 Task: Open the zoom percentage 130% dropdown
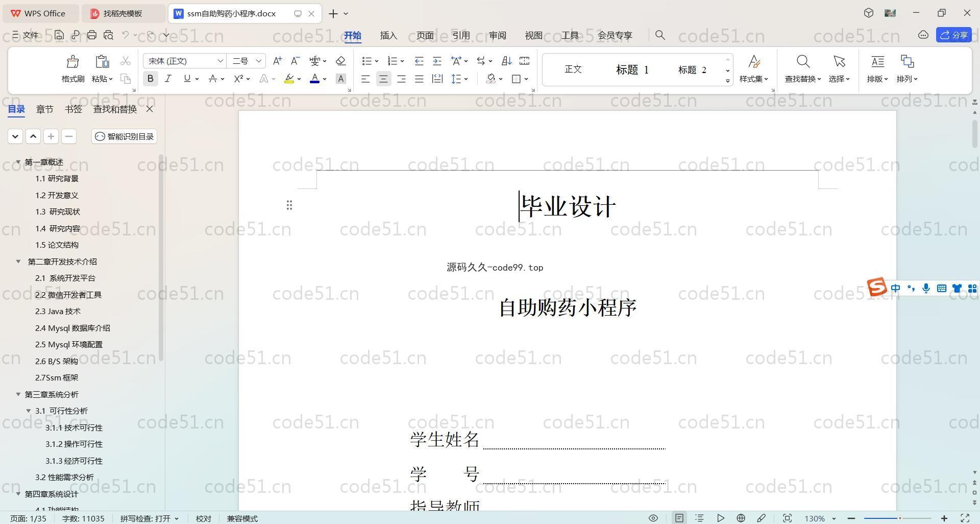(x=834, y=518)
